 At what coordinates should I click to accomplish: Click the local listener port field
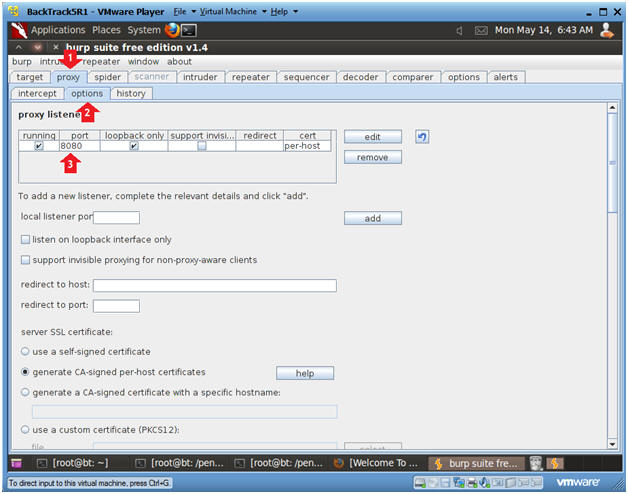click(116, 218)
